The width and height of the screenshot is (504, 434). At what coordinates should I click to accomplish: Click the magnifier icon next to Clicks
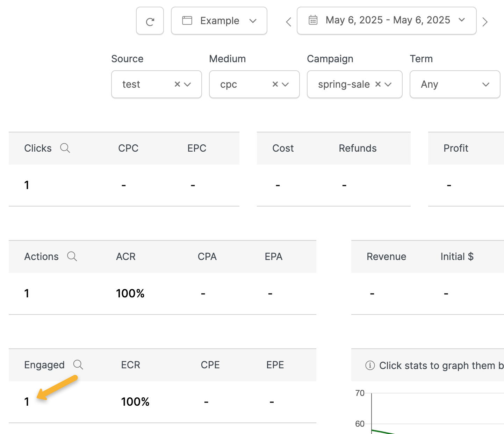pyautogui.click(x=65, y=148)
